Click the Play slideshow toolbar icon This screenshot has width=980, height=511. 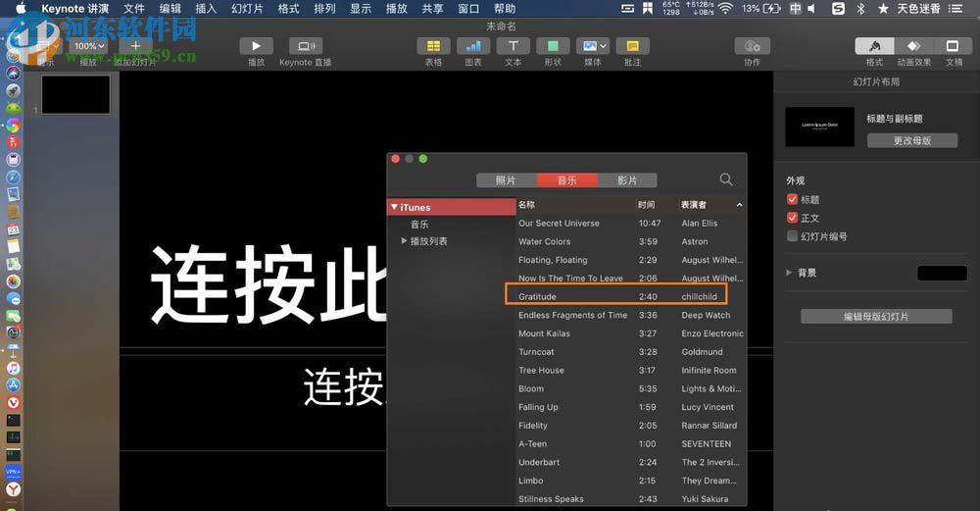[x=256, y=46]
